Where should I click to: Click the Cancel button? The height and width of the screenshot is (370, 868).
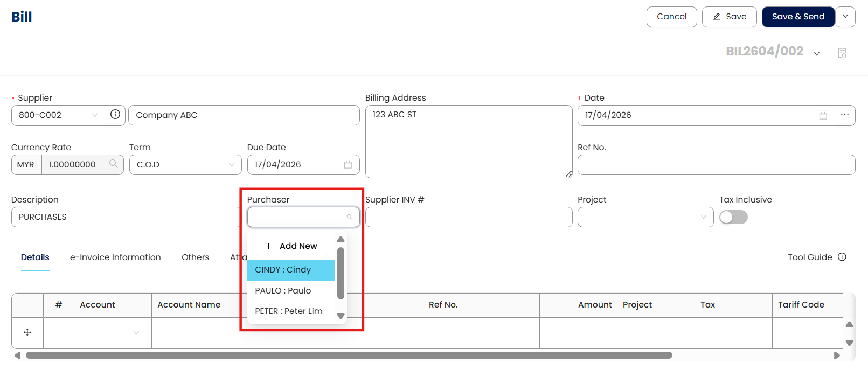tap(671, 17)
